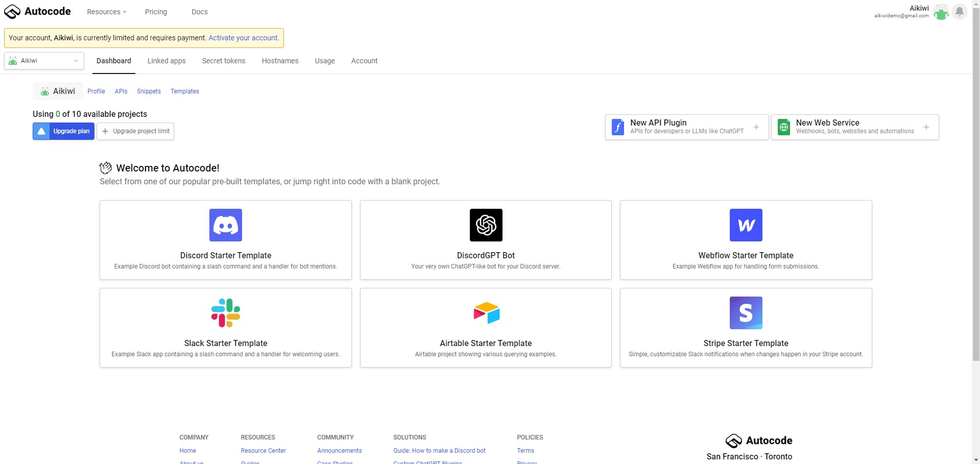Follow the Activate your account link

tap(243, 38)
